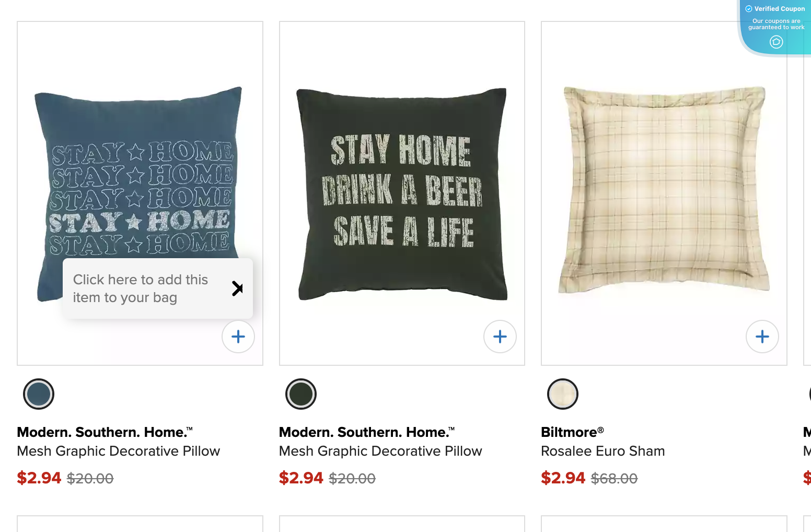Viewport: 811px width, 532px height.
Task: Open first Mesh Graphic Decorative Pillow title
Action: [x=118, y=451]
